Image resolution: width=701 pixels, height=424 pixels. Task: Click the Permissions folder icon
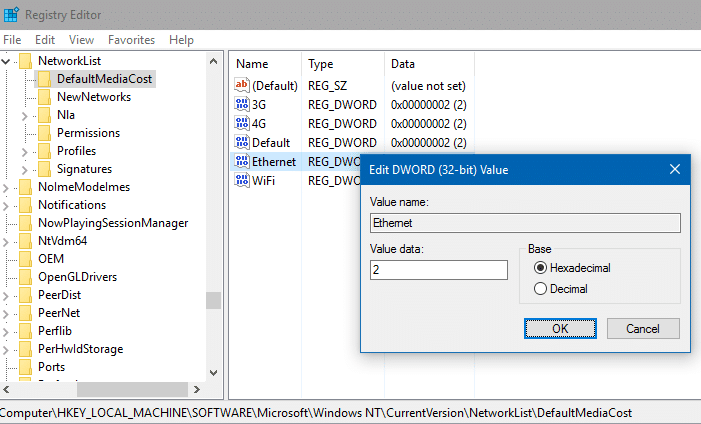point(44,133)
